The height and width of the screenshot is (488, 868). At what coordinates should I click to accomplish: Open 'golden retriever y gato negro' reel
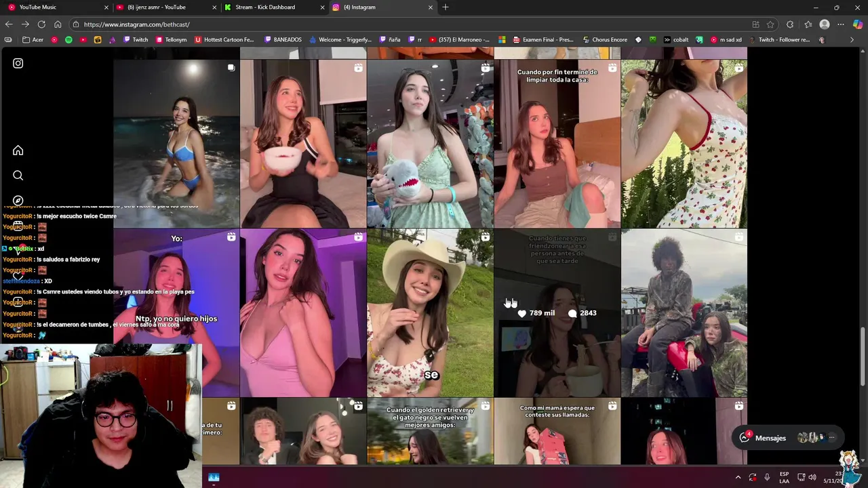click(x=430, y=431)
